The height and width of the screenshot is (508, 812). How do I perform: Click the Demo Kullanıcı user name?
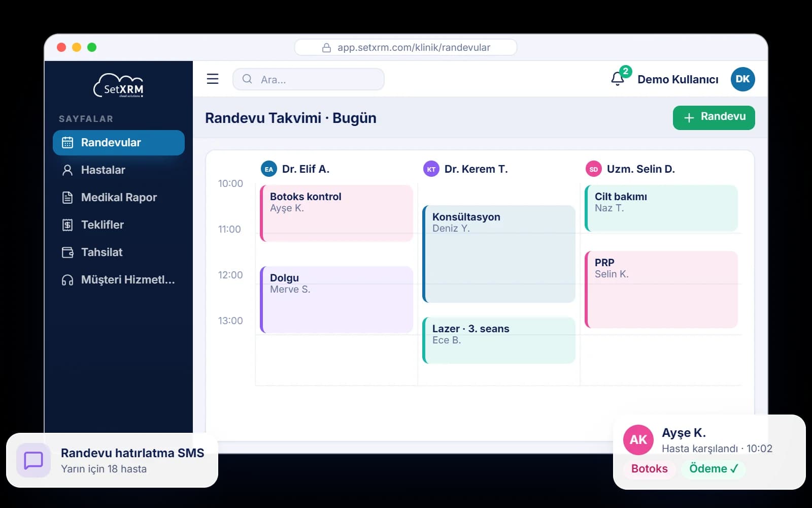coord(678,79)
